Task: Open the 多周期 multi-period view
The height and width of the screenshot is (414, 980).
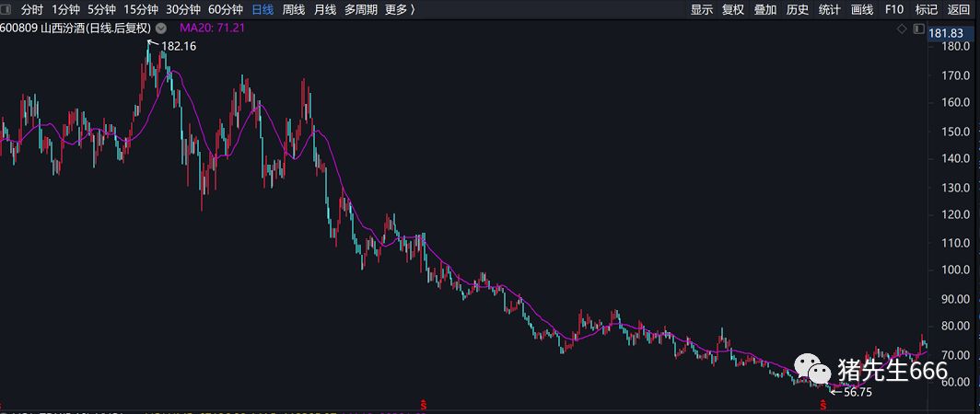Action: (361, 9)
